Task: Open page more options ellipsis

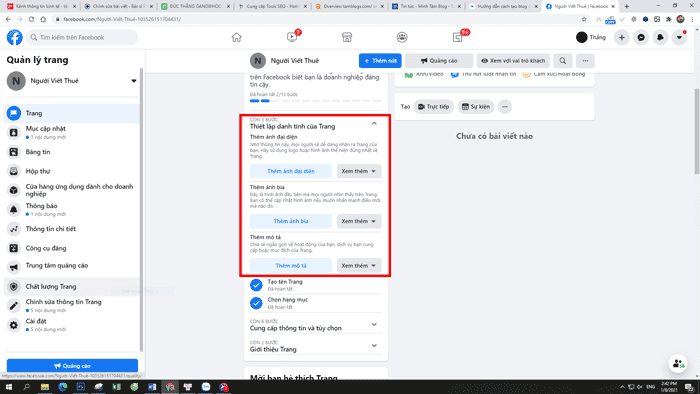Action: click(x=585, y=61)
